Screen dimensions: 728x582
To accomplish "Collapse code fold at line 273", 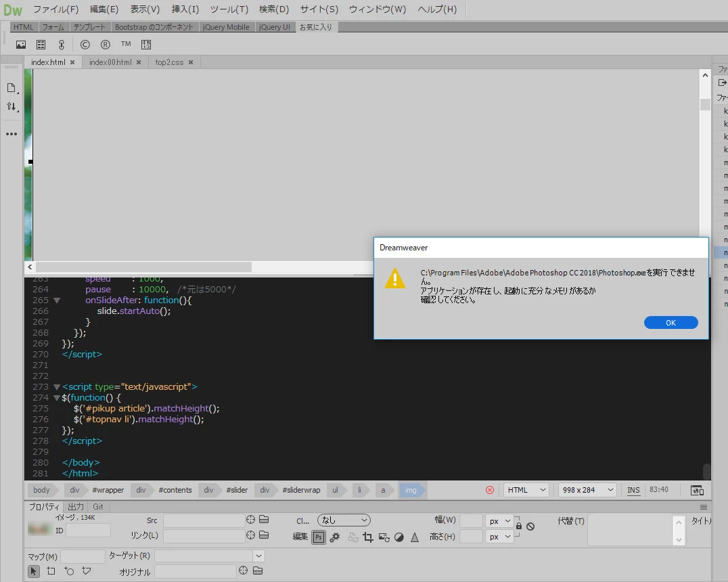I will click(57, 387).
